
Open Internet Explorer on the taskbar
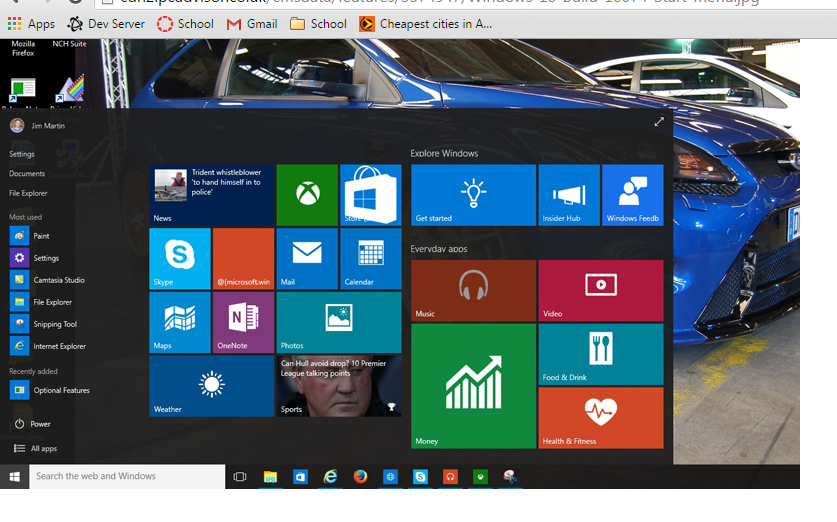(x=330, y=477)
